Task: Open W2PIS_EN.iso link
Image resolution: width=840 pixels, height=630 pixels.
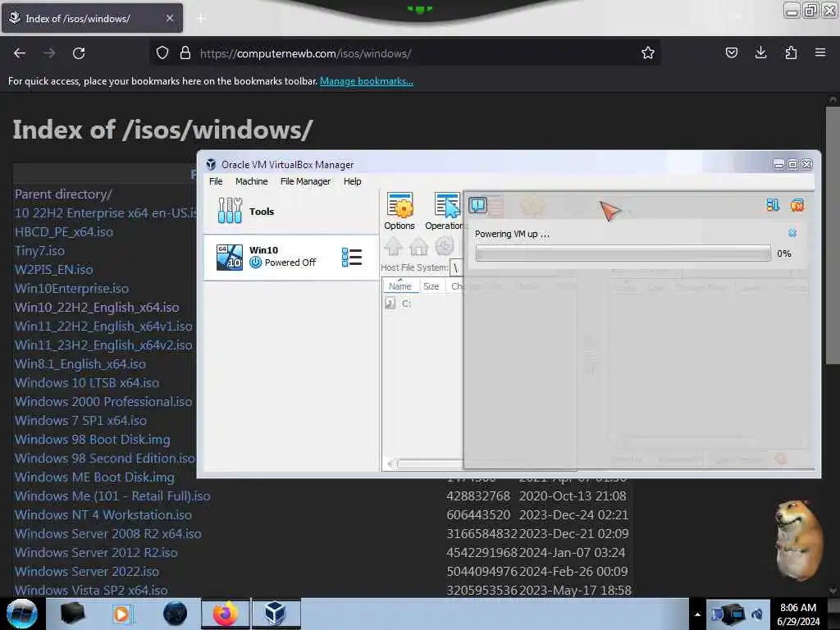Action: click(x=53, y=269)
